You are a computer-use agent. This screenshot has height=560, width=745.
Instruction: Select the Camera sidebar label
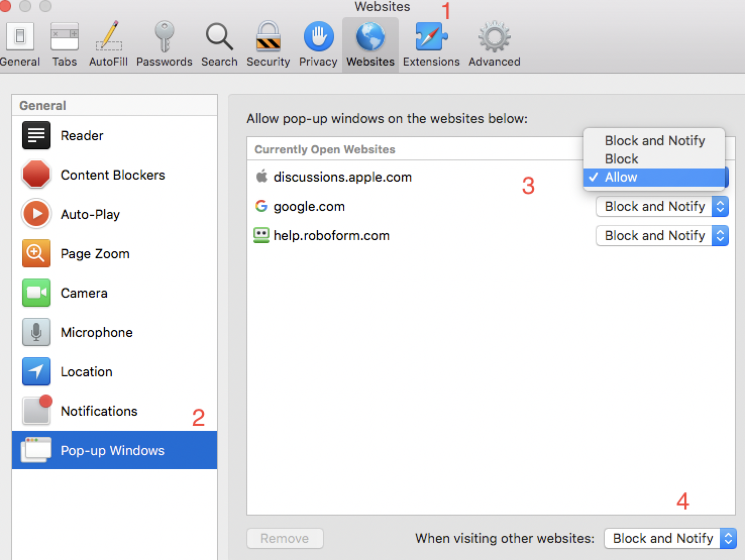pos(84,293)
